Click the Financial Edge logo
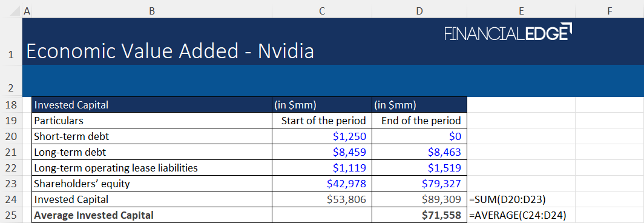This screenshot has height=223, width=644. (x=508, y=32)
